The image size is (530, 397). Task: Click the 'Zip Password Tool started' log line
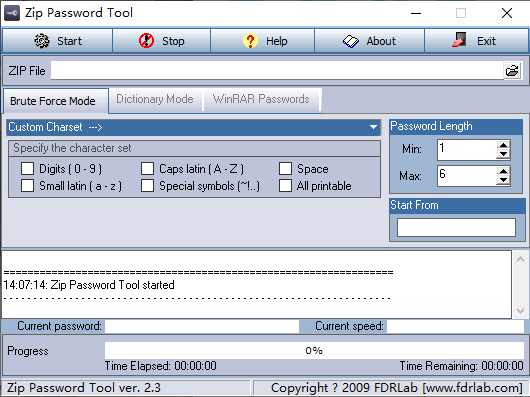[89, 285]
